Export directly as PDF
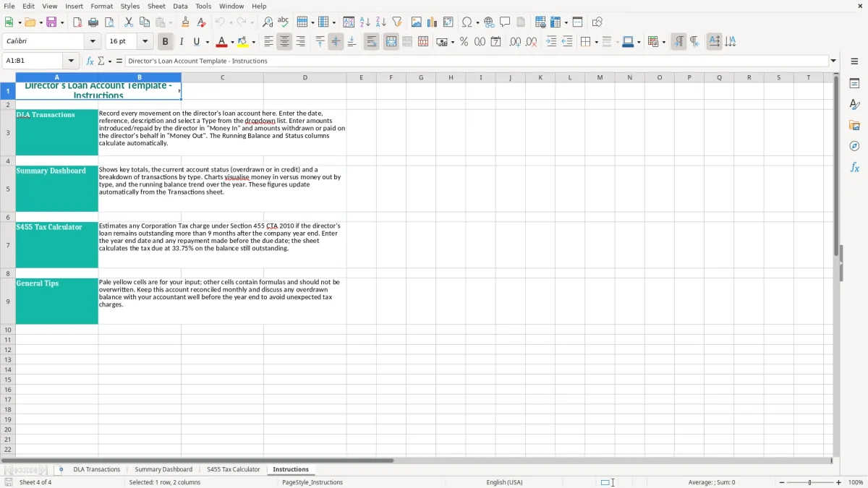The width and height of the screenshot is (868, 488). (77, 22)
